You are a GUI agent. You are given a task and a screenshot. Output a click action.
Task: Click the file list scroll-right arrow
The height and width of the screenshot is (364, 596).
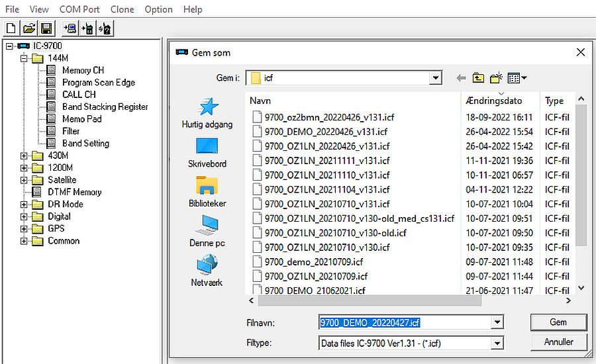point(568,300)
